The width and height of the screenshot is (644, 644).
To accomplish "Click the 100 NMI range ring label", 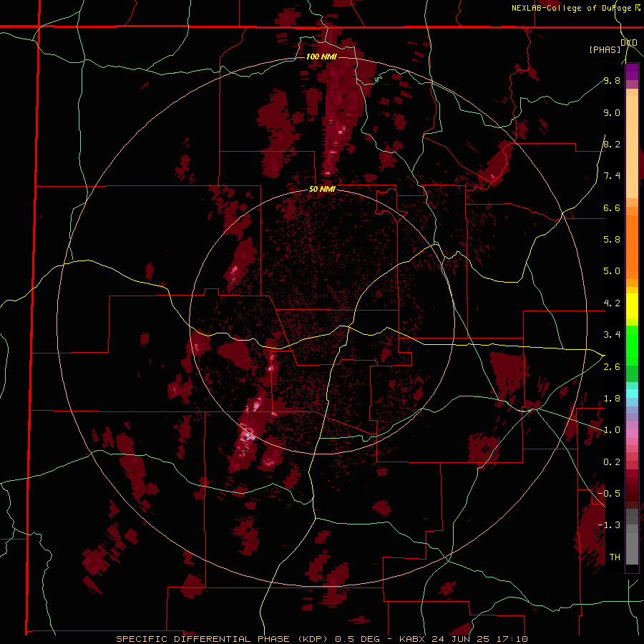I will tap(321, 57).
